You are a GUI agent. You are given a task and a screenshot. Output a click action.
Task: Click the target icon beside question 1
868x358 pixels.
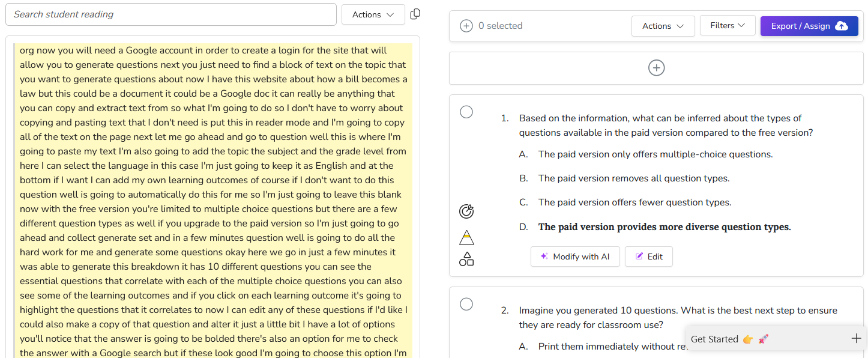pos(466,211)
